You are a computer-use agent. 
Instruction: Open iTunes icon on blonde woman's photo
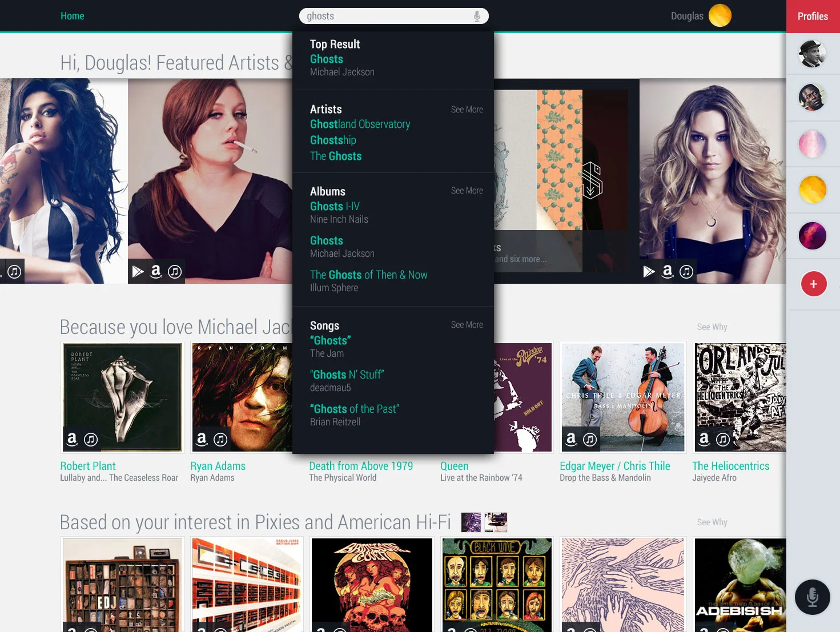coord(686,272)
